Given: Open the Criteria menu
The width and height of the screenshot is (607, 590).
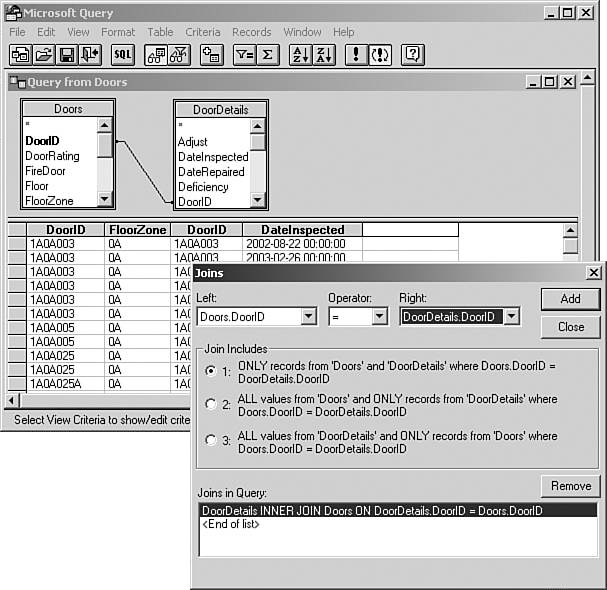Looking at the screenshot, I should point(203,32).
